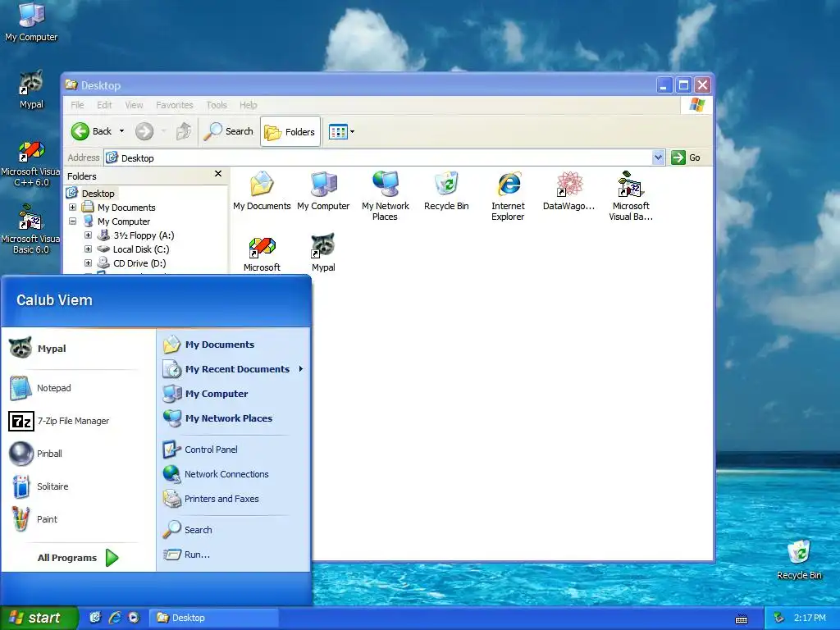Screen dimensions: 840x630
Task: Open My Network Places icon in file pane
Action: (386, 196)
